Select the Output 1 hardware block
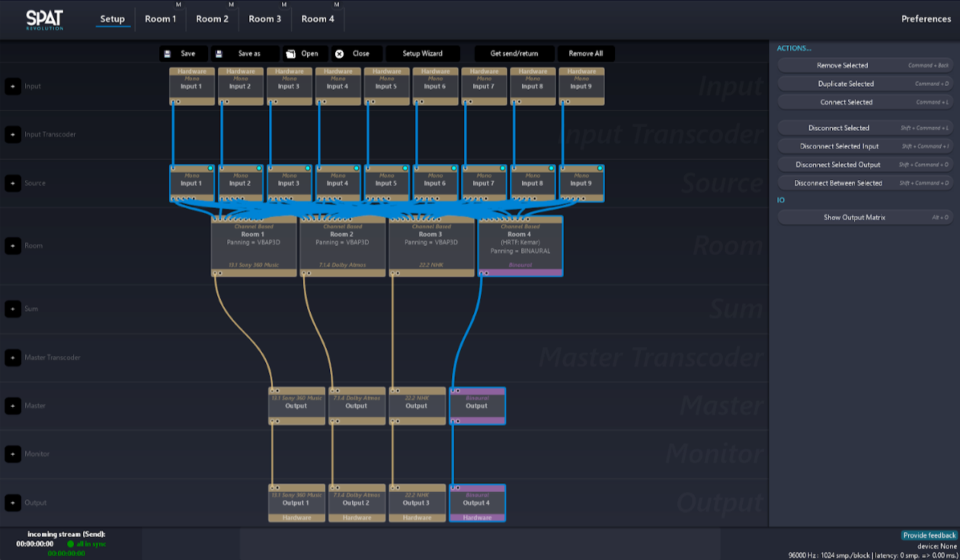This screenshot has width=960, height=560. [296, 503]
